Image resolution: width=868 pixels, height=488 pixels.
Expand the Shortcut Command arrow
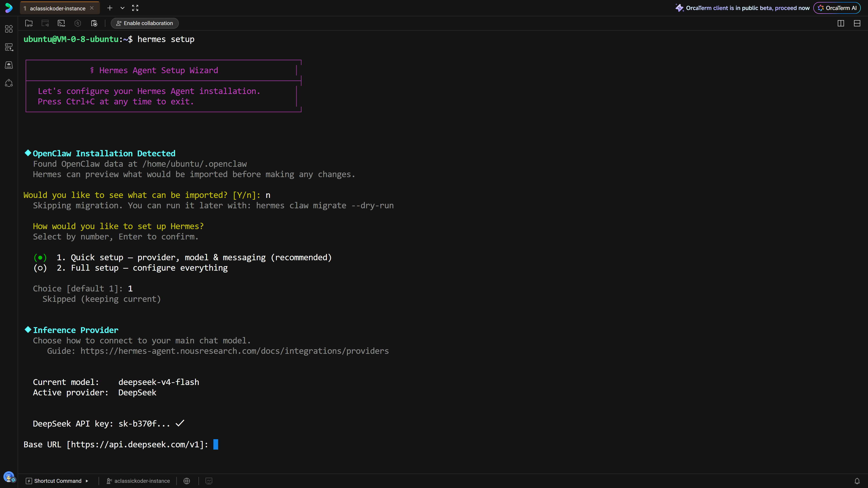[87, 481]
